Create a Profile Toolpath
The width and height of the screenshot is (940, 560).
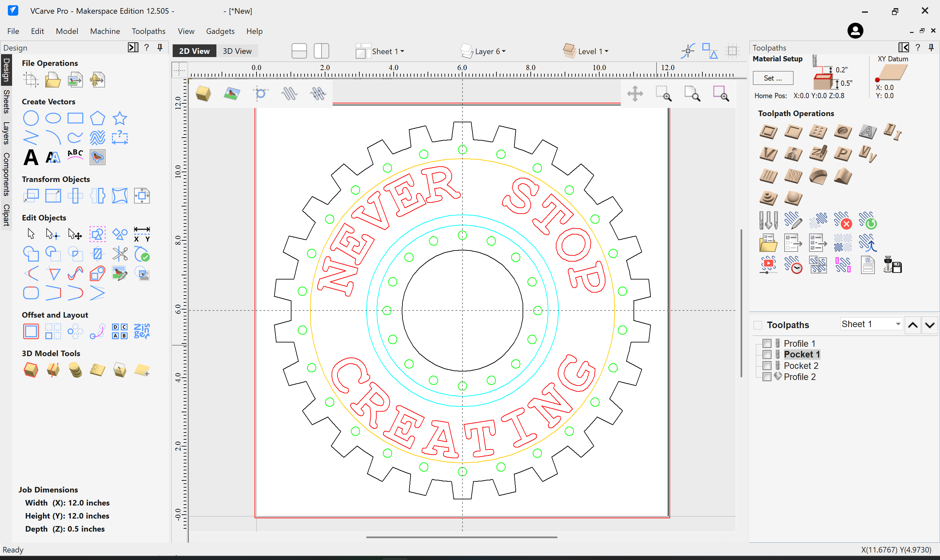click(769, 132)
